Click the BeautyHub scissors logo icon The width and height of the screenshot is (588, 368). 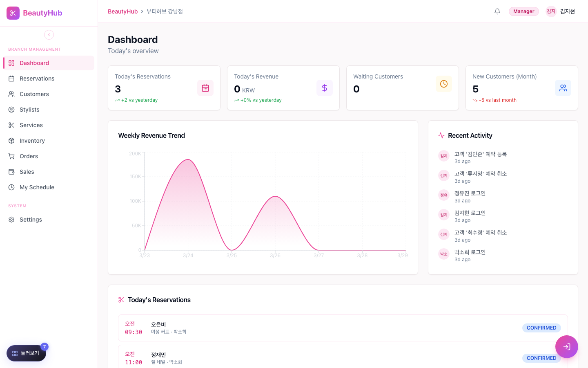click(x=13, y=13)
